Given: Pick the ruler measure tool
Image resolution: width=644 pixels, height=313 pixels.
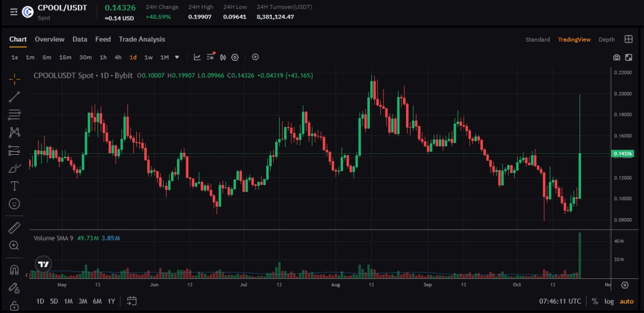Looking at the screenshot, I should coord(15,228).
